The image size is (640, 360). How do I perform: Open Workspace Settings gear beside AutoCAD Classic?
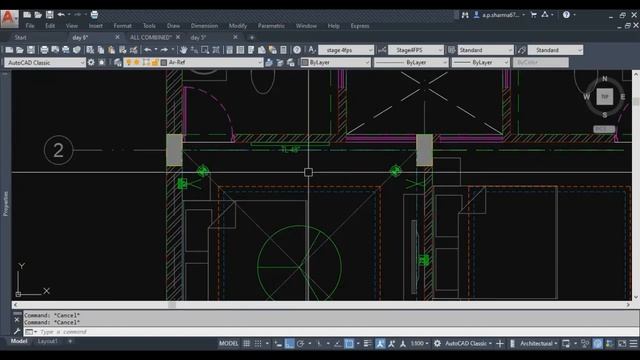[x=91, y=62]
